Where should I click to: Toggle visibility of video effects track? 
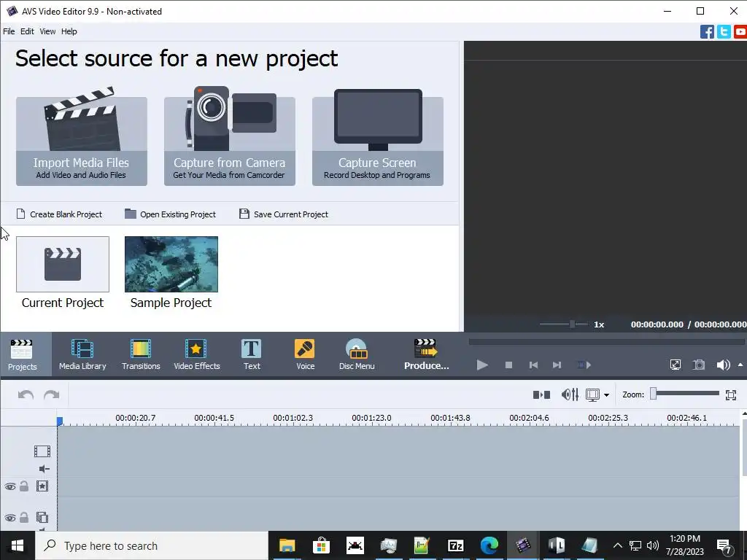tap(10, 486)
